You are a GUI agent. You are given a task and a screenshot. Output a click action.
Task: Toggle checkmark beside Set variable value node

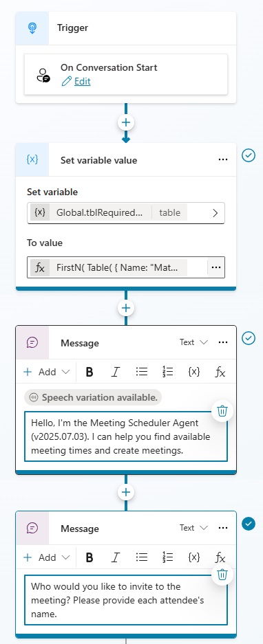pyautogui.click(x=248, y=155)
